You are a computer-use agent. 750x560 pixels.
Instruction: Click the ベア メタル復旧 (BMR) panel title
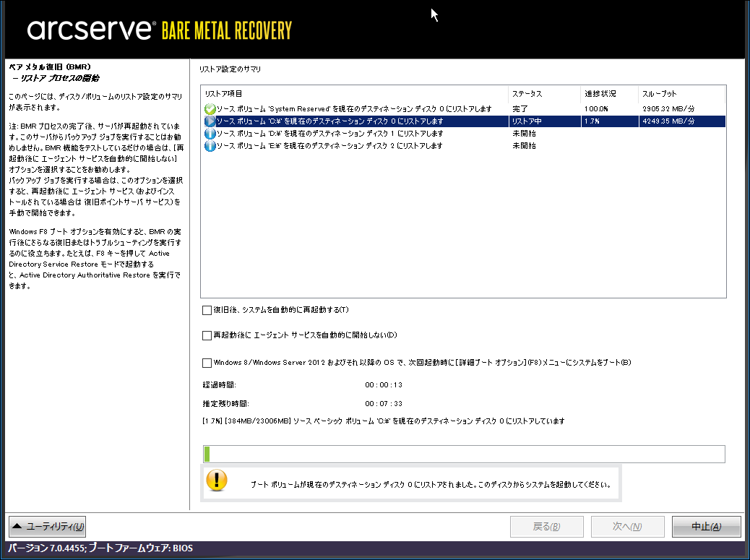point(50,67)
